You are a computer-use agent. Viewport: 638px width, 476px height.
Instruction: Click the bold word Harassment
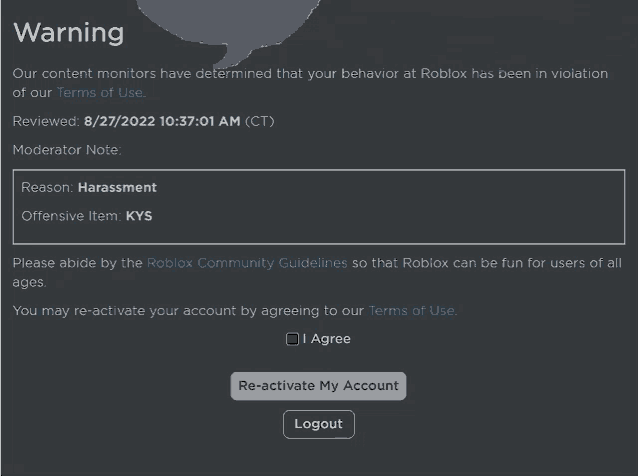coord(117,187)
